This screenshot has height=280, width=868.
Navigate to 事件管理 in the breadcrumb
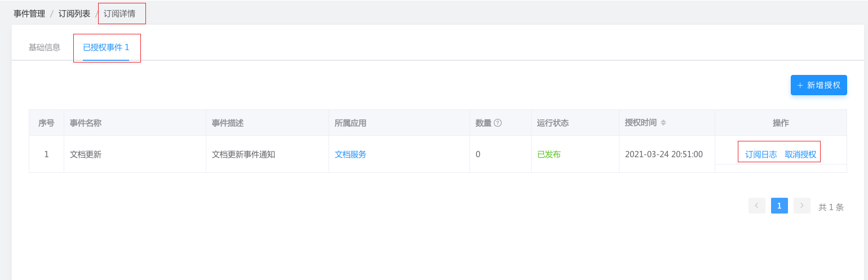click(x=29, y=14)
